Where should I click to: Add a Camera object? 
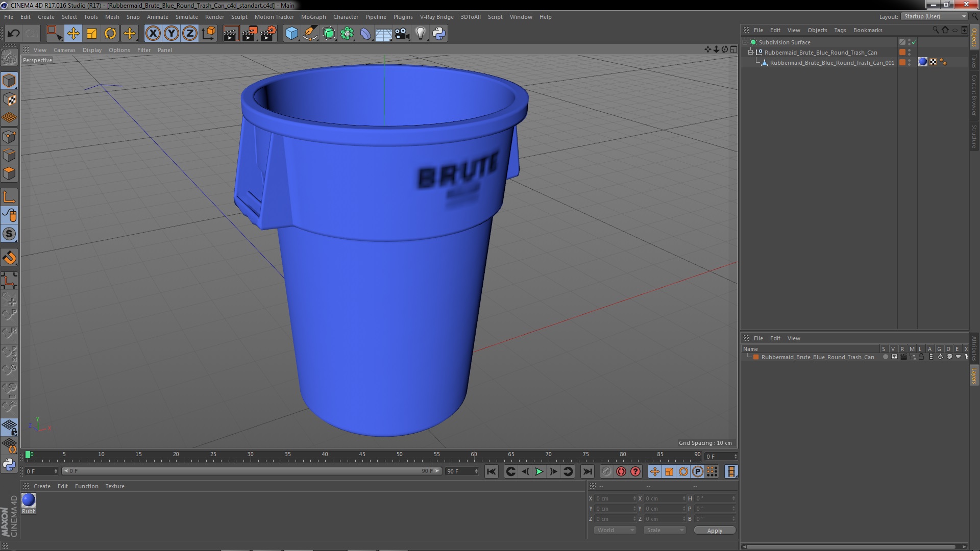[402, 34]
